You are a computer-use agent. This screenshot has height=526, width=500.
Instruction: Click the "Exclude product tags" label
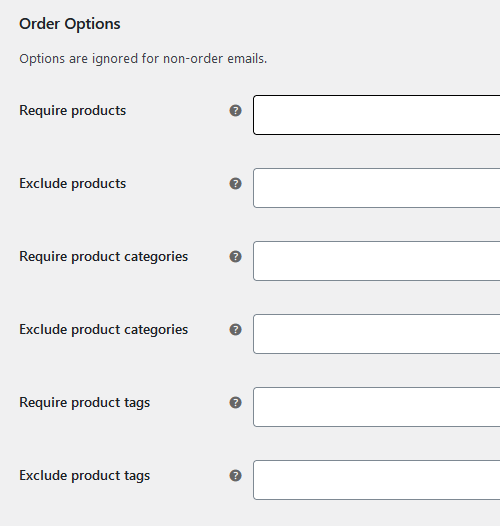(85, 476)
